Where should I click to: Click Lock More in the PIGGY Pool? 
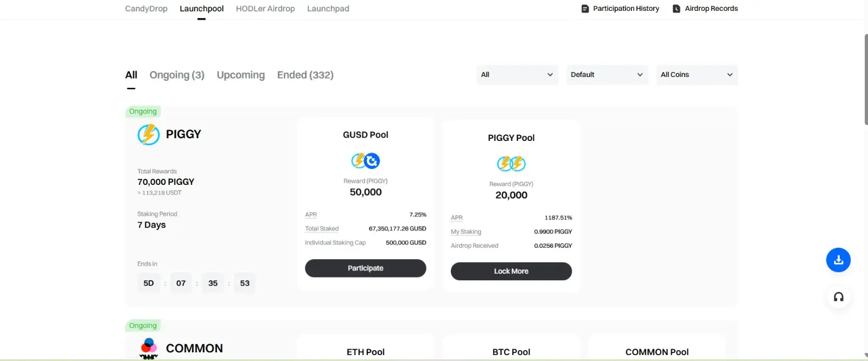coord(511,271)
